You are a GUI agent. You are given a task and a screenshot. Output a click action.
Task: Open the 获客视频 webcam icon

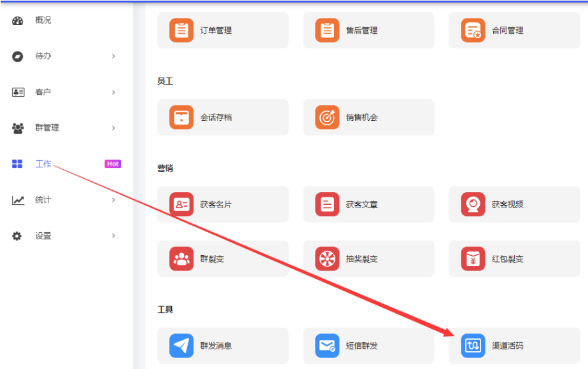tap(473, 204)
